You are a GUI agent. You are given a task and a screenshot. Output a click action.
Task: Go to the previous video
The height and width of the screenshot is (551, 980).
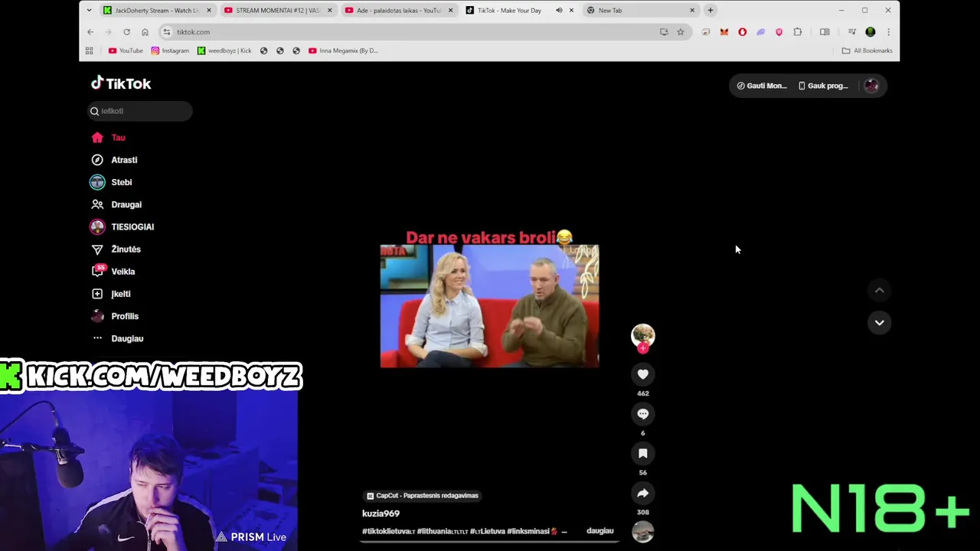(x=879, y=290)
